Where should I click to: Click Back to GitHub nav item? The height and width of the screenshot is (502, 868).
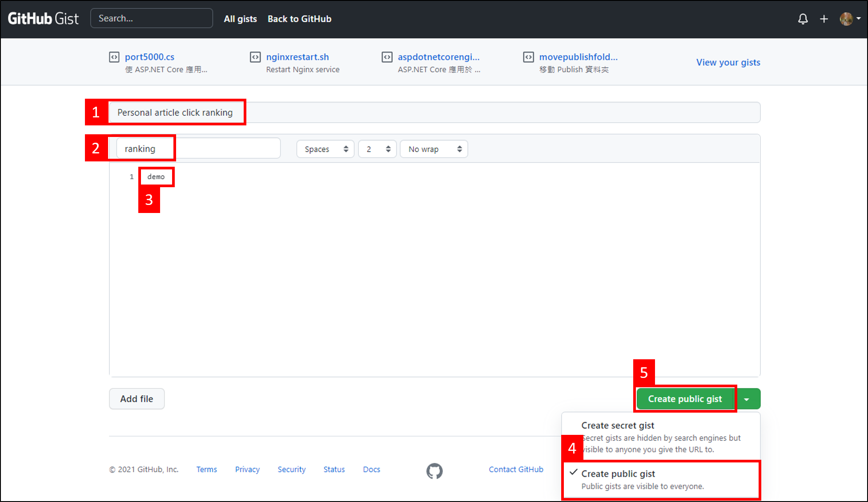point(299,19)
